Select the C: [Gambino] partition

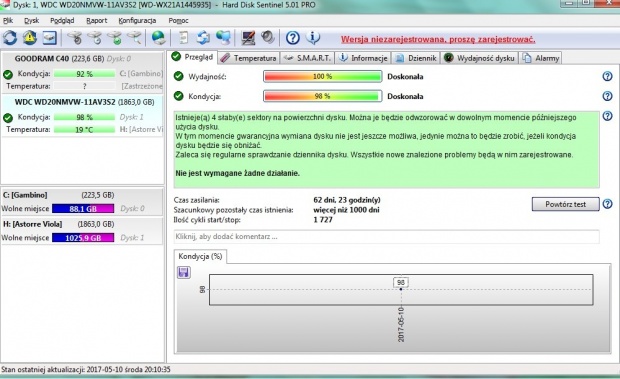click(82, 202)
